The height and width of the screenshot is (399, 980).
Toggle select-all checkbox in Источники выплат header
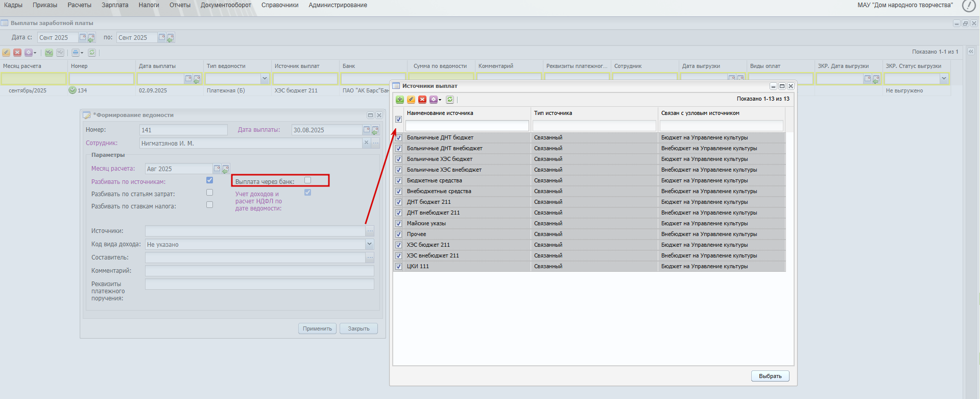coord(398,119)
